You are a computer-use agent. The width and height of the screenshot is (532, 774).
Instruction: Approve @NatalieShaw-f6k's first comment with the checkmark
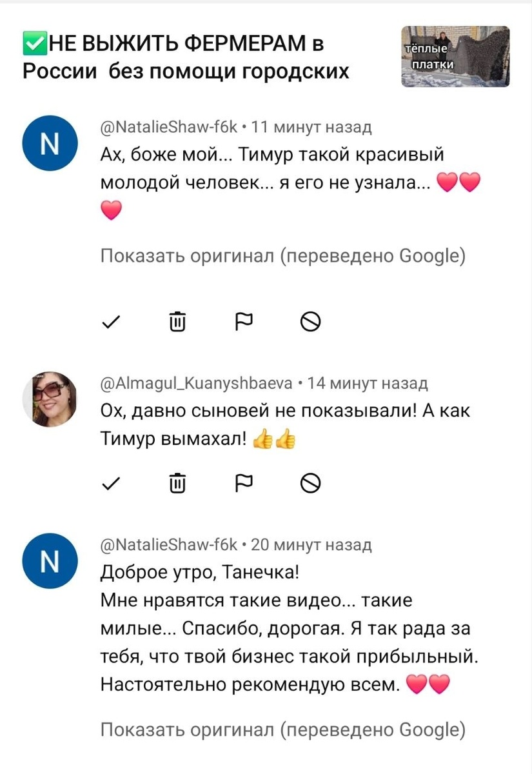click(111, 321)
